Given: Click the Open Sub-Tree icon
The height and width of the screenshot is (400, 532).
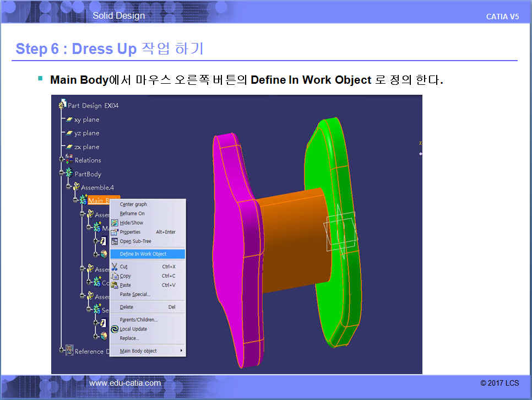Looking at the screenshot, I should coord(115,241).
